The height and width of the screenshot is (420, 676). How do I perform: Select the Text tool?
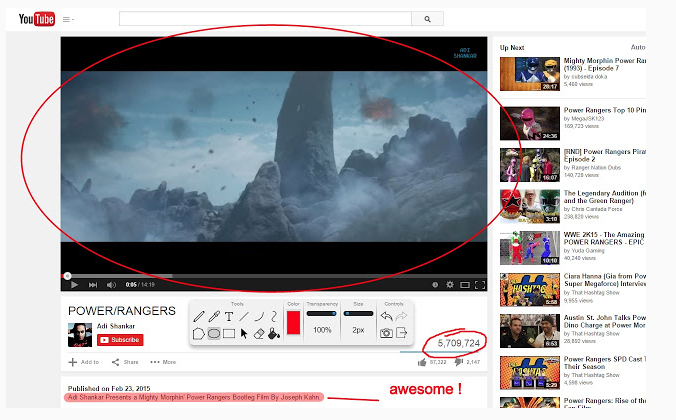pos(229,317)
